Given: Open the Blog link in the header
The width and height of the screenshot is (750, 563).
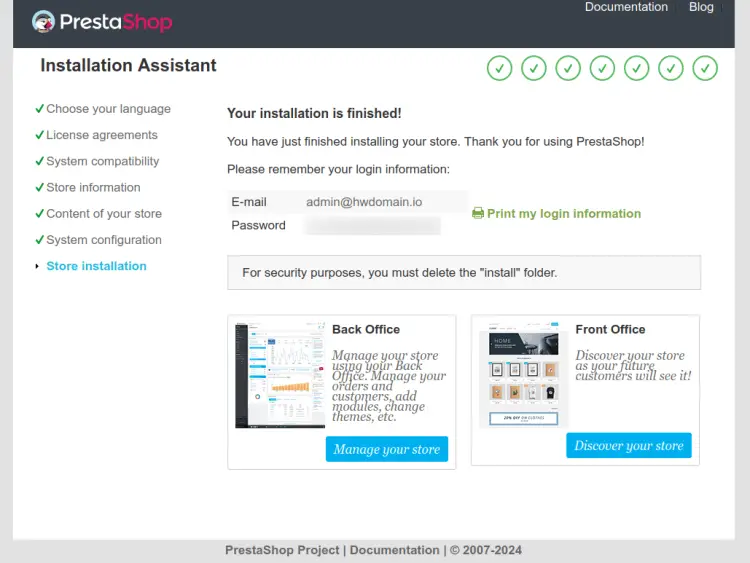Looking at the screenshot, I should (701, 7).
